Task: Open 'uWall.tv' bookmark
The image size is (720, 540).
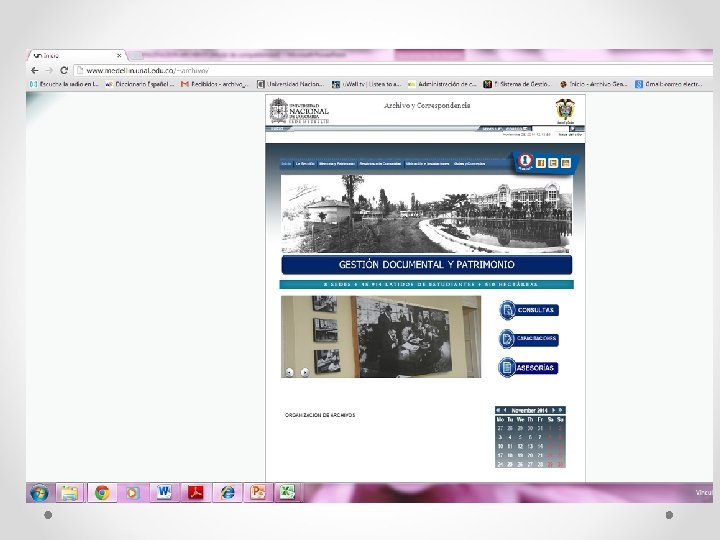Action: [366, 84]
